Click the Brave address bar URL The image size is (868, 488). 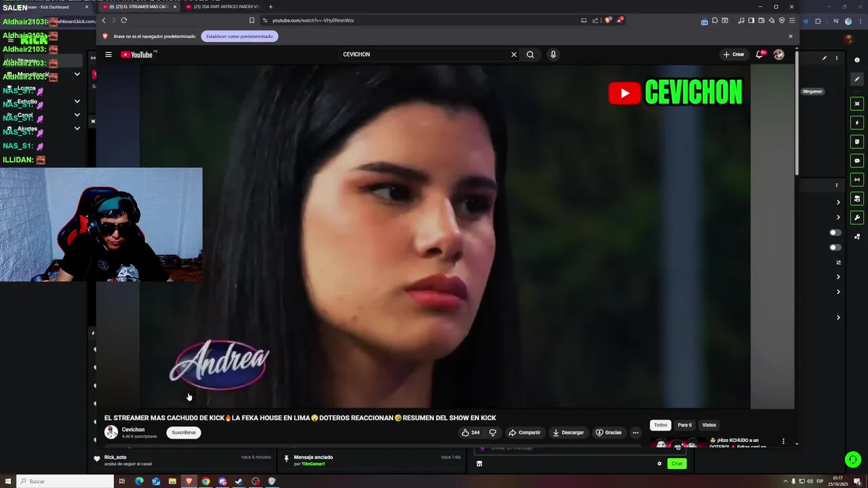313,20
